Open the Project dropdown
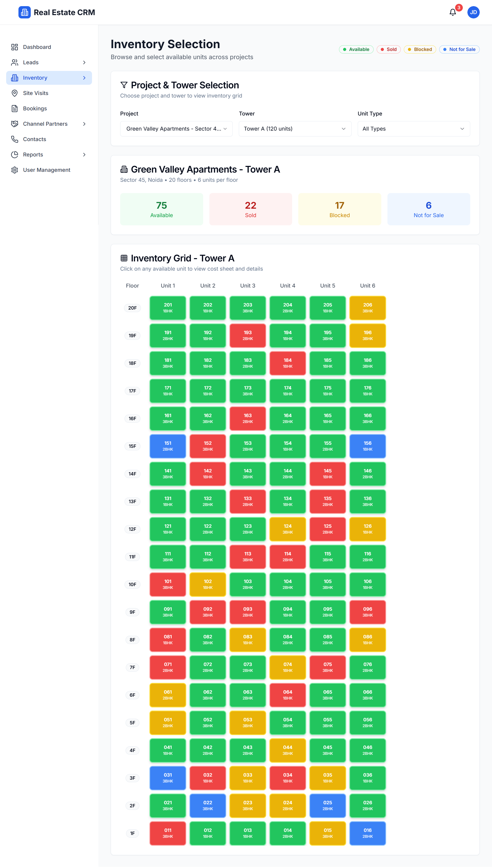 pos(176,129)
